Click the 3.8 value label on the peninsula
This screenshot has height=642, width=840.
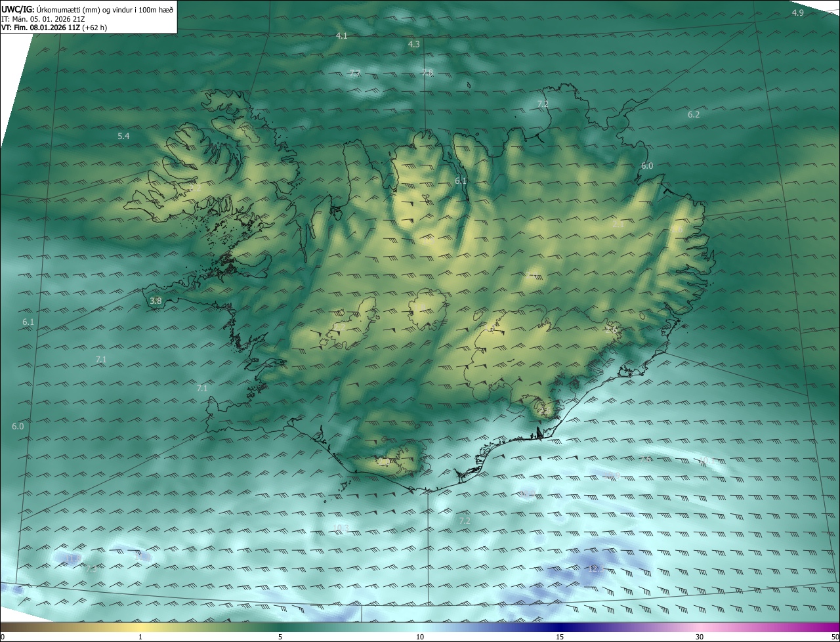[156, 301]
